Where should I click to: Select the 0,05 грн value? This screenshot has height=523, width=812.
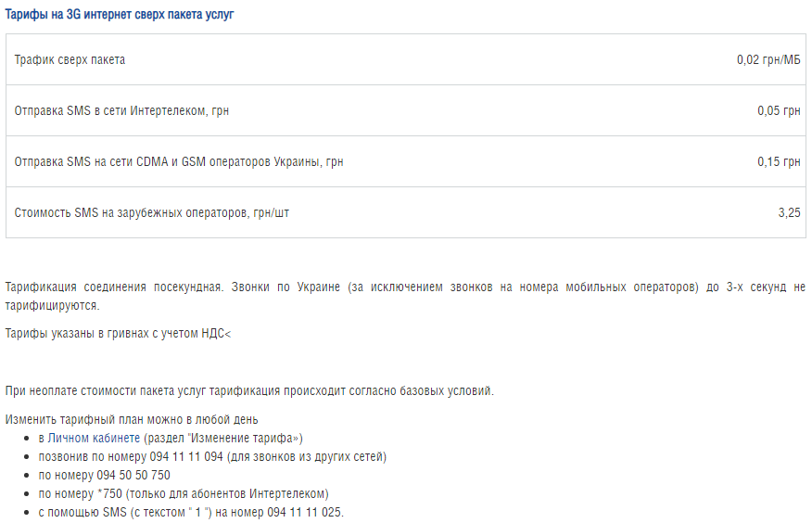click(x=779, y=111)
